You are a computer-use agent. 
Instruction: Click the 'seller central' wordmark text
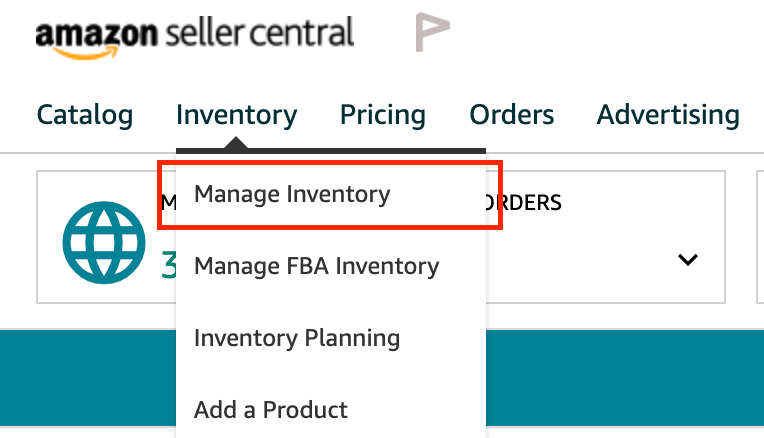(x=260, y=34)
